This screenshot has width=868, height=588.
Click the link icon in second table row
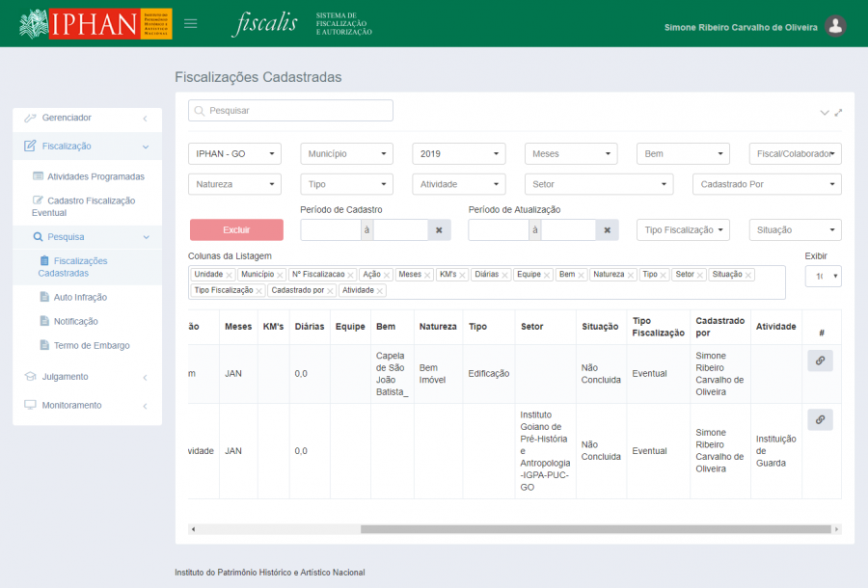pos(820,420)
